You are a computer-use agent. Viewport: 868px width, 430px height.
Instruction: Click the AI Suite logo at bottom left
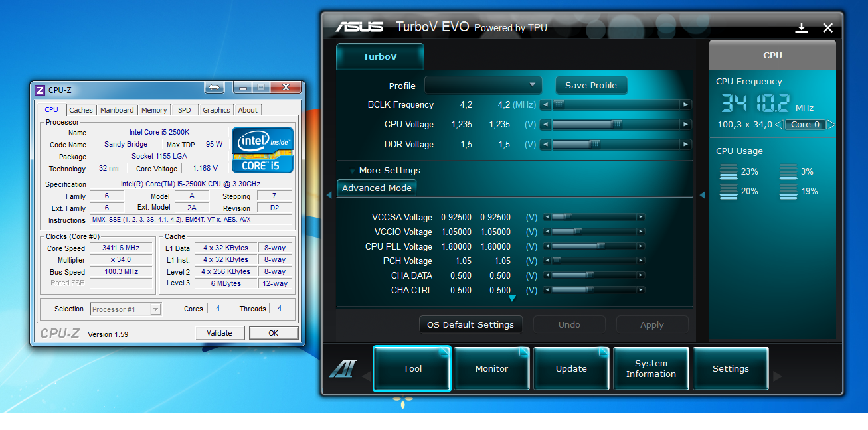[x=343, y=369]
